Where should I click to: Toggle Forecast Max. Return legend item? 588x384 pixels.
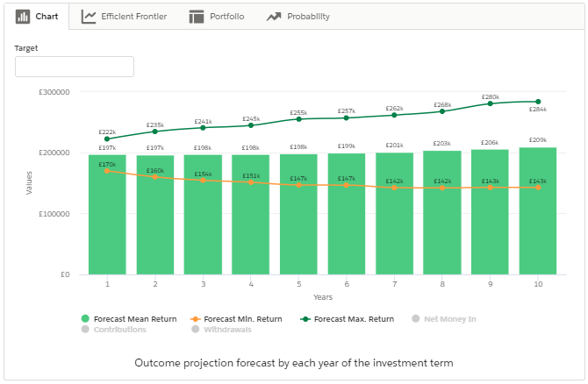pos(354,319)
